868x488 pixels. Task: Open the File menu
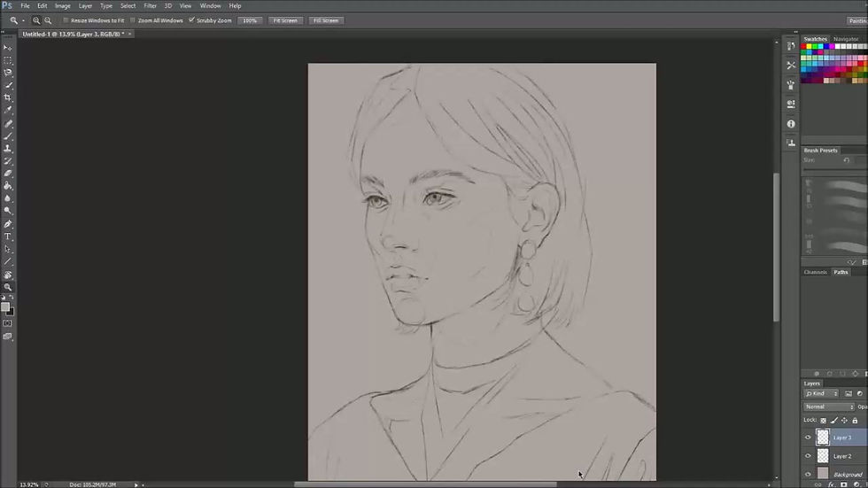point(26,5)
